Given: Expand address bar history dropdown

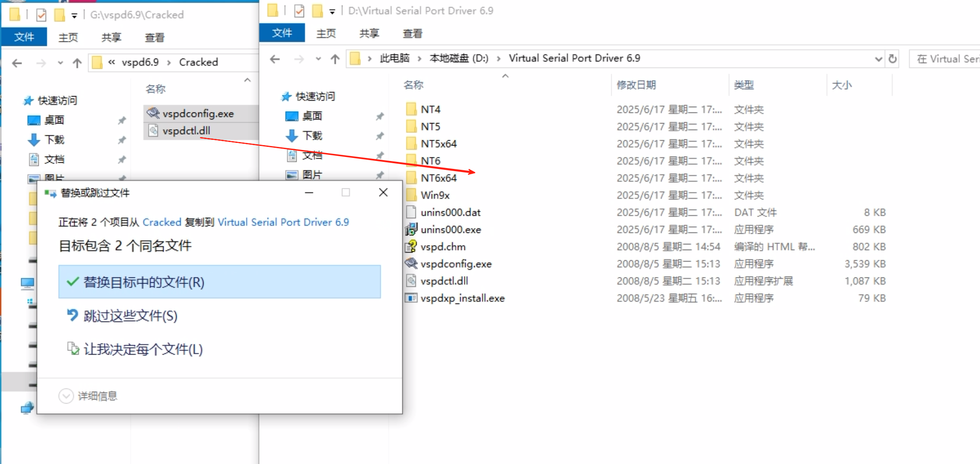Looking at the screenshot, I should [878, 59].
